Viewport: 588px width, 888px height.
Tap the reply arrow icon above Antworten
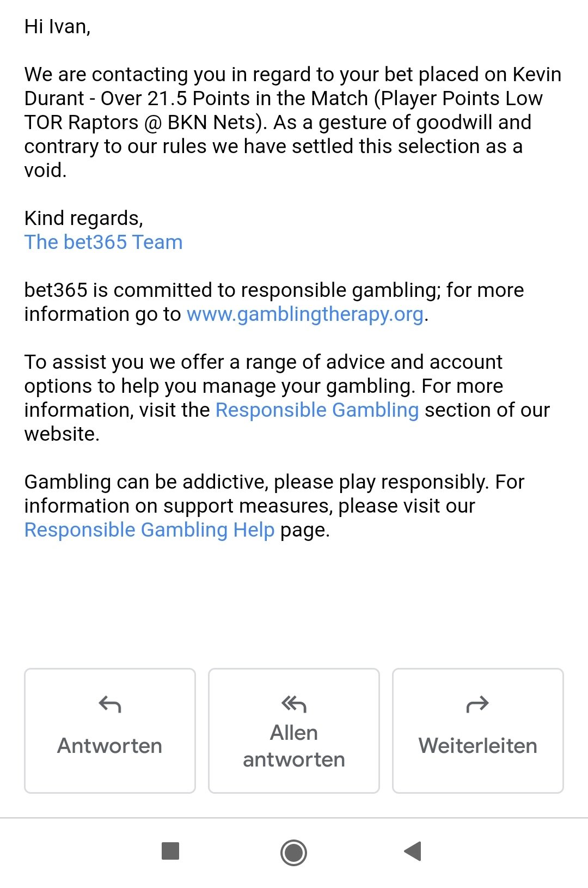(x=110, y=704)
